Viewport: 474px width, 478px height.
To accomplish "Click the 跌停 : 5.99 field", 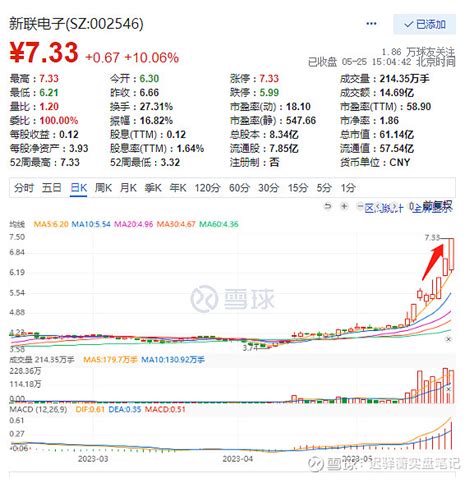I will coord(254,93).
